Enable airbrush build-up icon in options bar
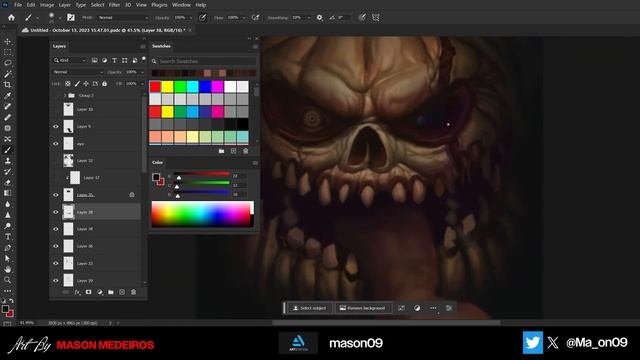Screen dimensions: 640x360 click(x=256, y=18)
